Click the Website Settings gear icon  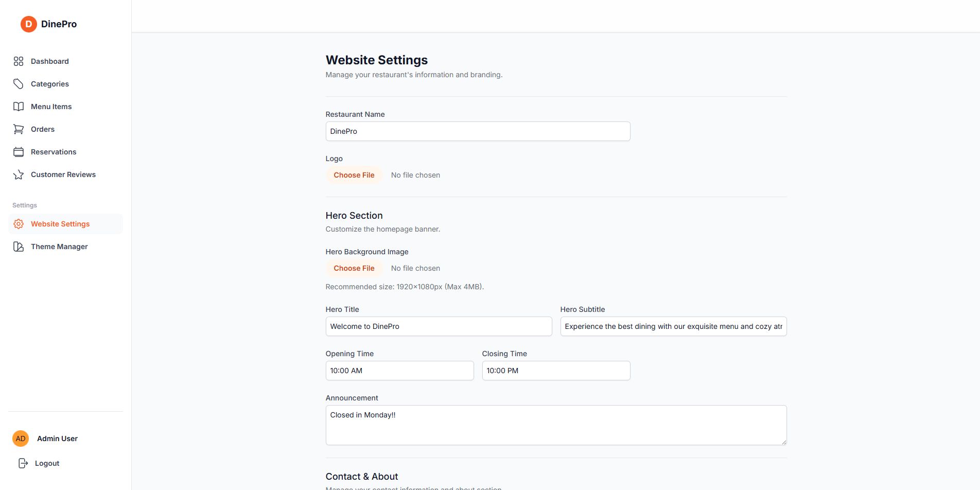click(x=19, y=224)
